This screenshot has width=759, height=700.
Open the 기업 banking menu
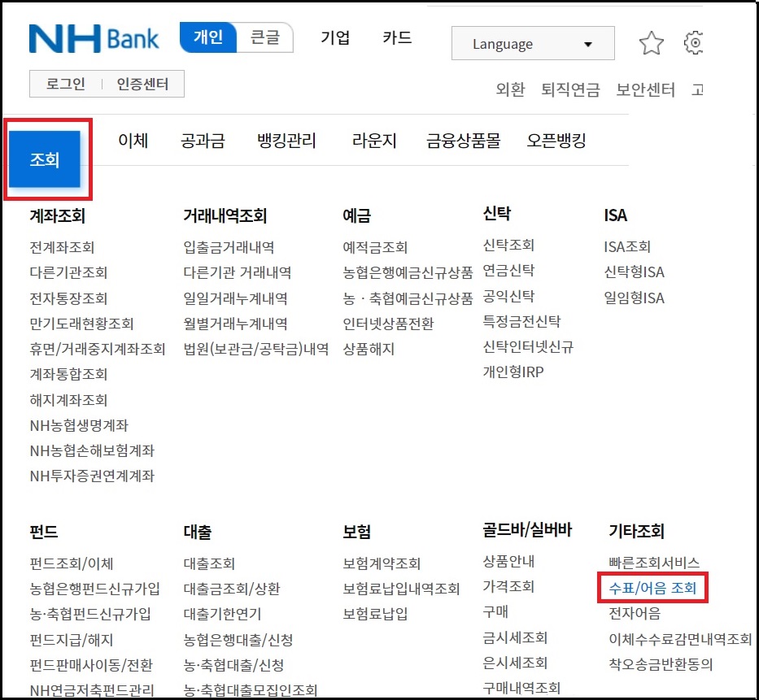coord(335,37)
